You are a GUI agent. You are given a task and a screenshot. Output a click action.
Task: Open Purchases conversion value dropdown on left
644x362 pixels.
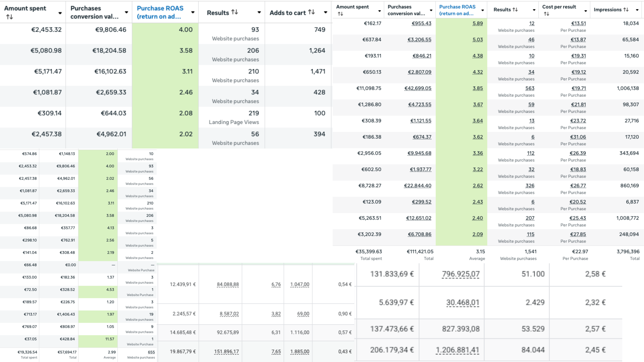[126, 12]
